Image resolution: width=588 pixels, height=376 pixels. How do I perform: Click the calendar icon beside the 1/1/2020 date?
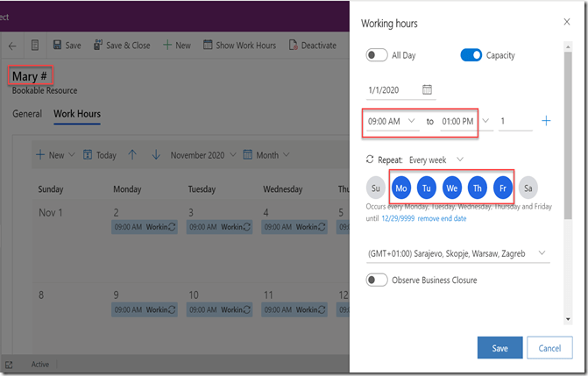point(427,89)
